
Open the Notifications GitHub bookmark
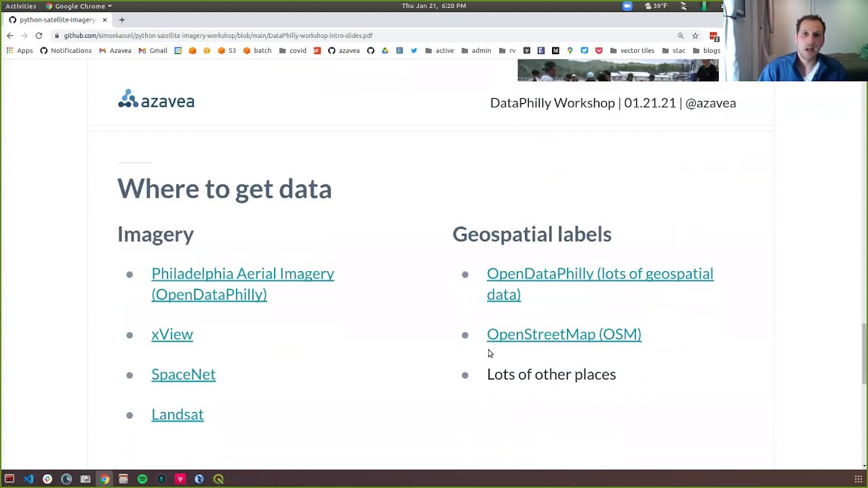coord(66,50)
